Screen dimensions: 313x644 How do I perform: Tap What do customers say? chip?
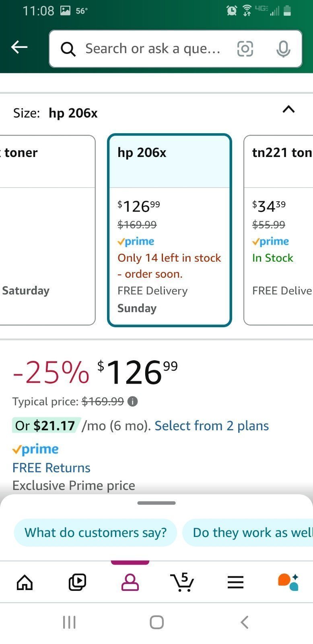[95, 533]
